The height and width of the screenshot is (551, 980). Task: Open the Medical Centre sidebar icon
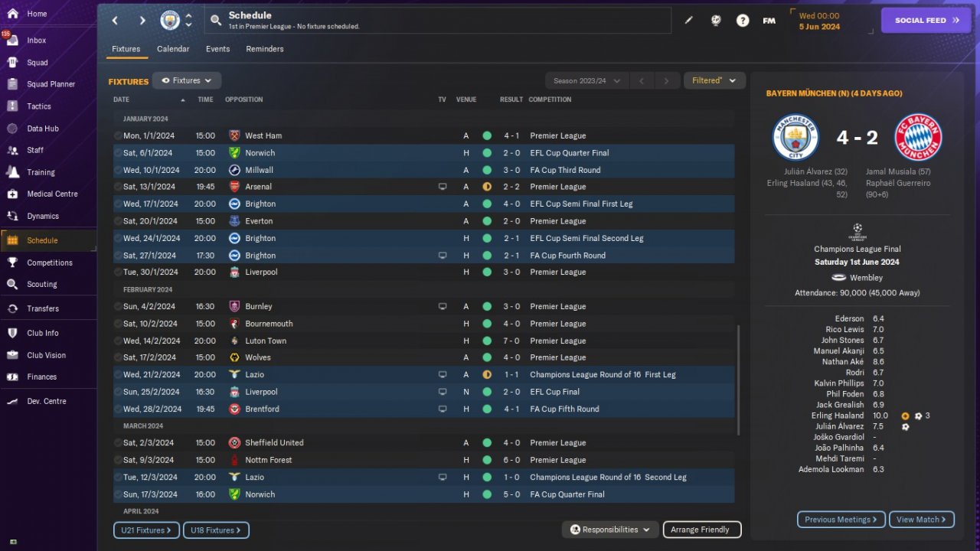12,194
